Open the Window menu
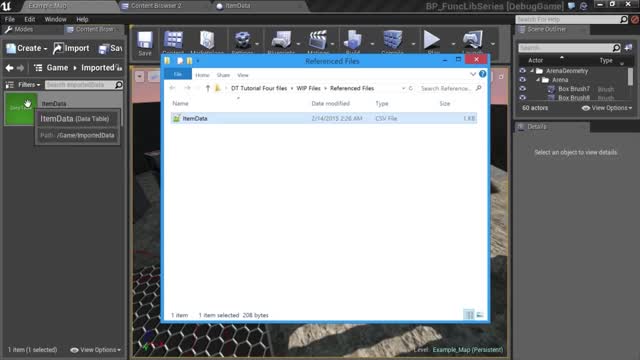Viewport: 640px width, 360px height. [55, 19]
